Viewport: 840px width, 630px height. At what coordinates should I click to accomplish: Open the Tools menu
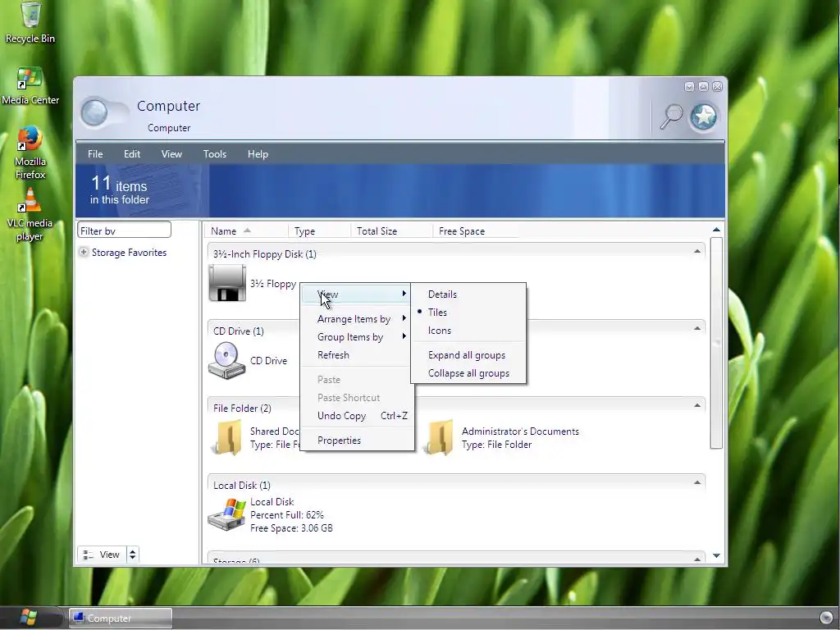click(x=215, y=154)
